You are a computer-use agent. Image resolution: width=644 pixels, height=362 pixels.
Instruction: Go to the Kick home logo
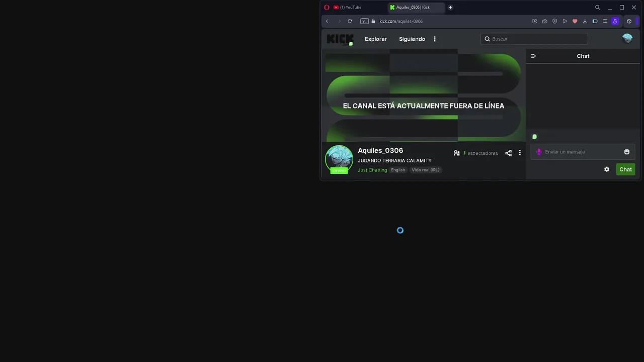[340, 39]
